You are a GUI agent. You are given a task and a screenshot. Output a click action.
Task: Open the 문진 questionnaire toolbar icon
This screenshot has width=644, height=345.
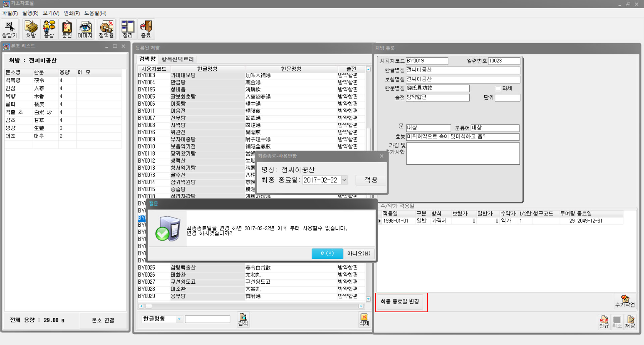click(67, 29)
